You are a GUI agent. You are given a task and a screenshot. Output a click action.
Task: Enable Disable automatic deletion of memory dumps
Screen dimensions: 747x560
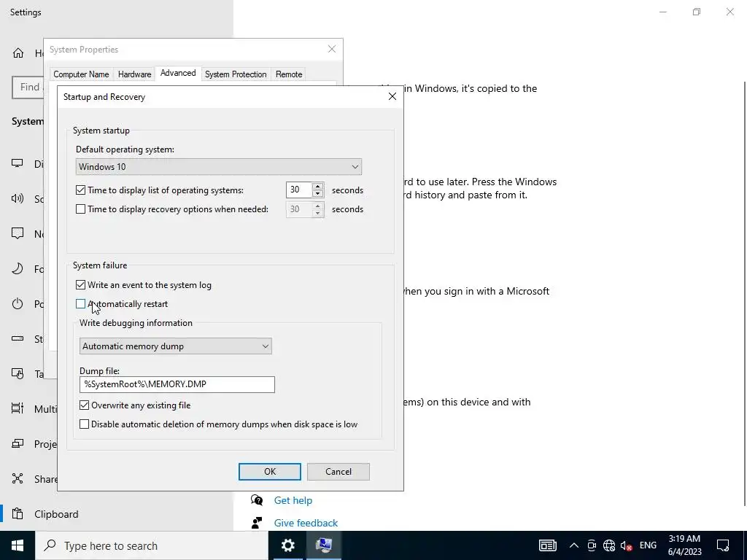[85, 424]
